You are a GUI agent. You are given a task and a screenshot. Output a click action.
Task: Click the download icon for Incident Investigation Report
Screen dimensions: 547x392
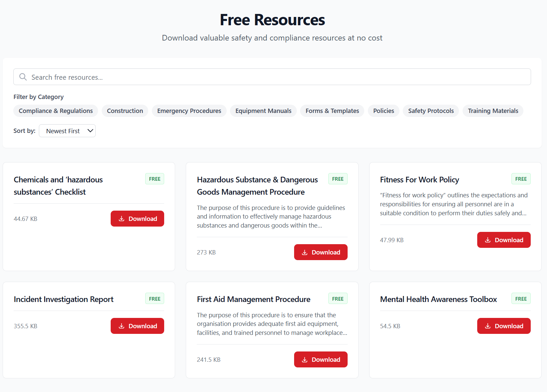click(122, 326)
